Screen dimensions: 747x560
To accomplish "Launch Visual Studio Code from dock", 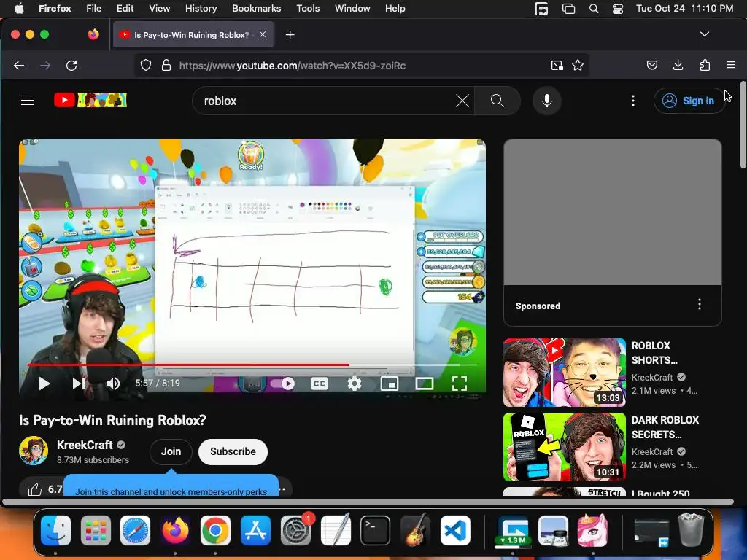I will (x=455, y=531).
